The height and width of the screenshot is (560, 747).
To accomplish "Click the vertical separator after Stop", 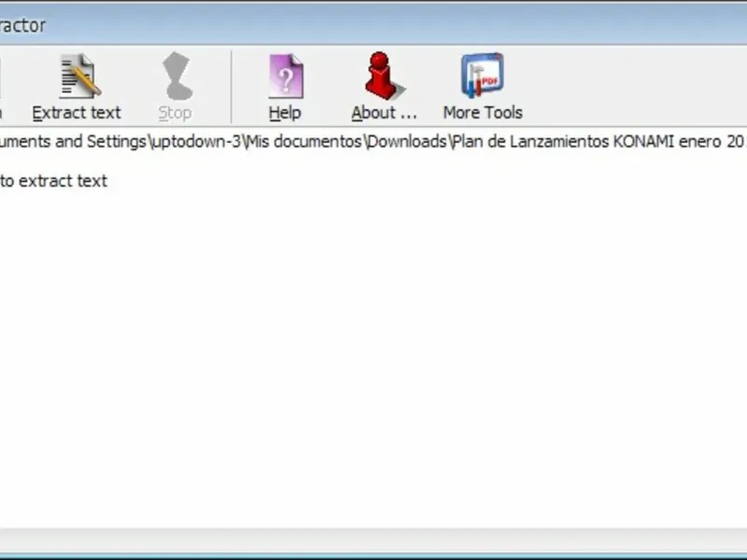I will coord(232,87).
